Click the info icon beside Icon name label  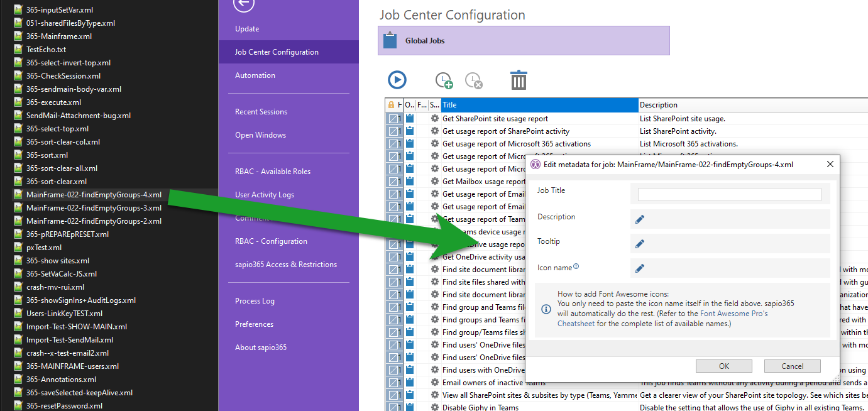click(576, 267)
